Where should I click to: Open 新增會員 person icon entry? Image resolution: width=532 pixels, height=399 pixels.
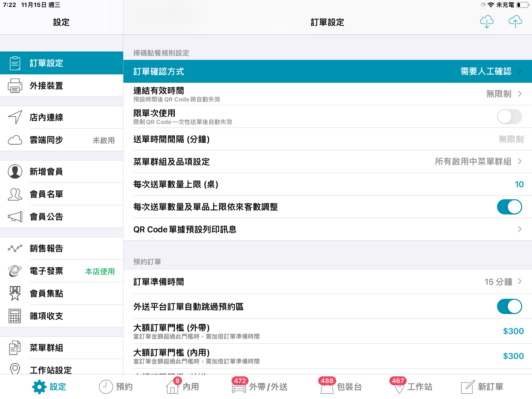click(x=62, y=171)
